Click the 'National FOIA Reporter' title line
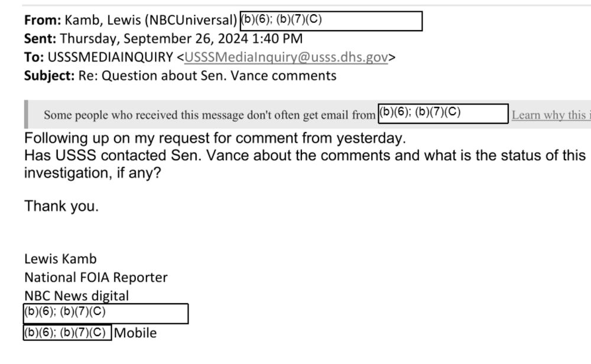The image size is (591, 364). click(x=96, y=277)
